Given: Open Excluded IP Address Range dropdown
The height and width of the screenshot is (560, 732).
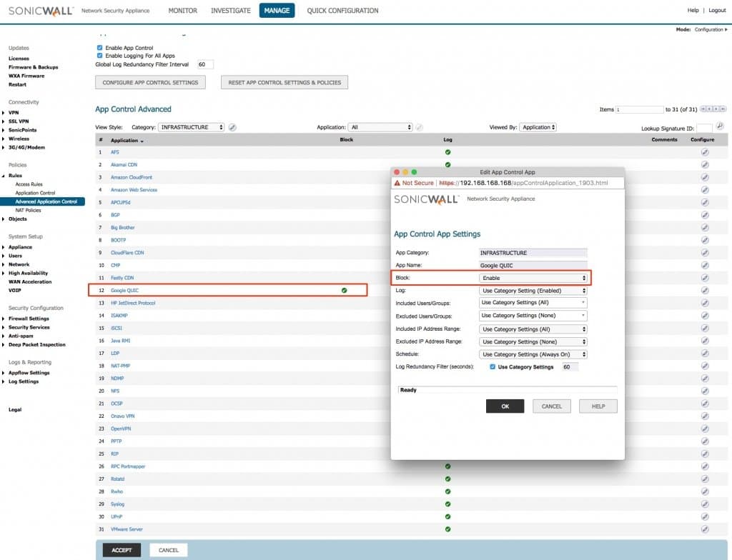Looking at the screenshot, I should (533, 341).
